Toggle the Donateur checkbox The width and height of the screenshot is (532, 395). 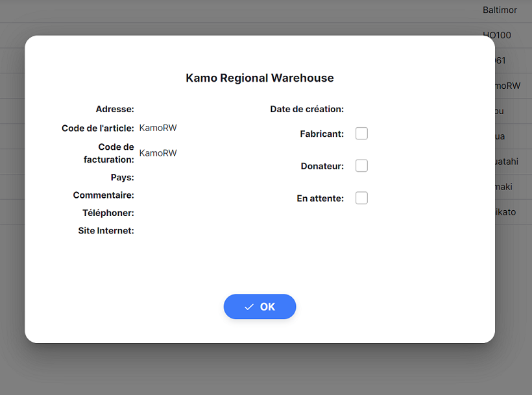[361, 166]
